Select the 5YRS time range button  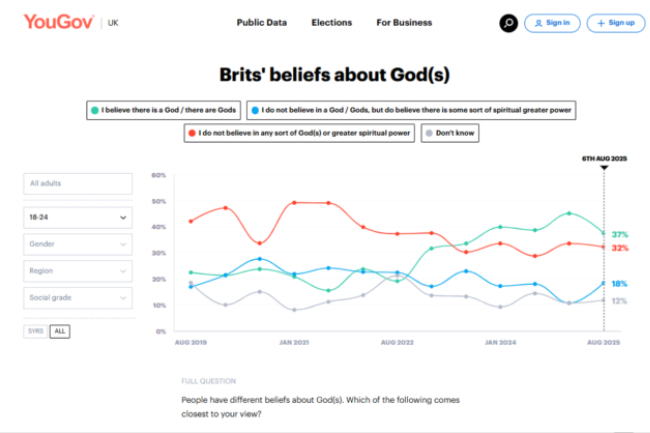click(x=36, y=331)
